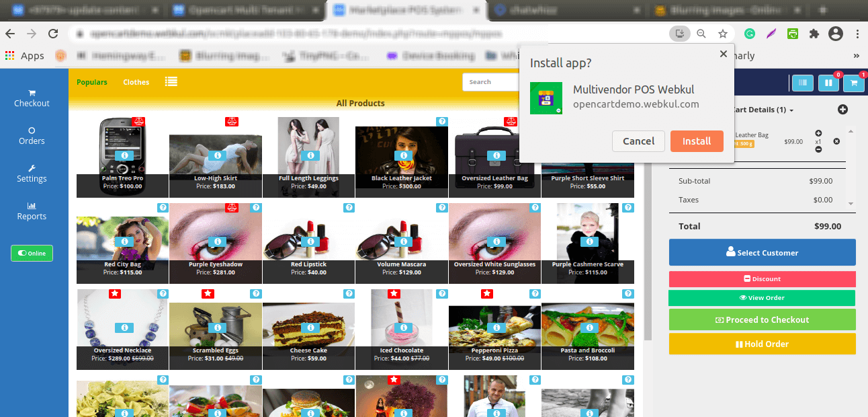Open held orders pause icon button
868x417 pixels.
(x=828, y=83)
